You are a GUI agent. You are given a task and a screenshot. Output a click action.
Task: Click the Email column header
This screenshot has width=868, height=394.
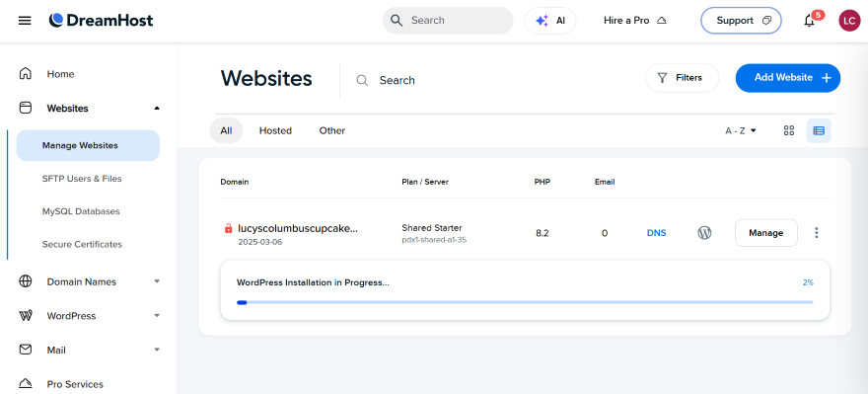click(x=605, y=182)
